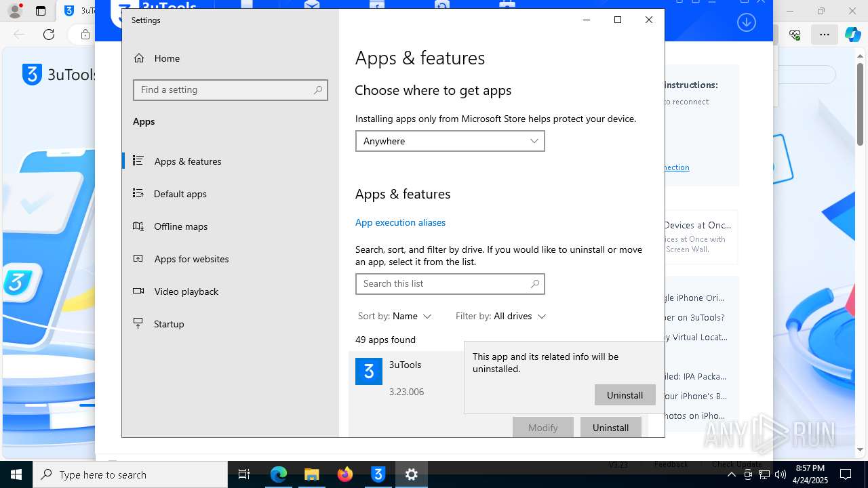Click the greyed Modify button
The height and width of the screenshot is (488, 868).
coord(542,428)
